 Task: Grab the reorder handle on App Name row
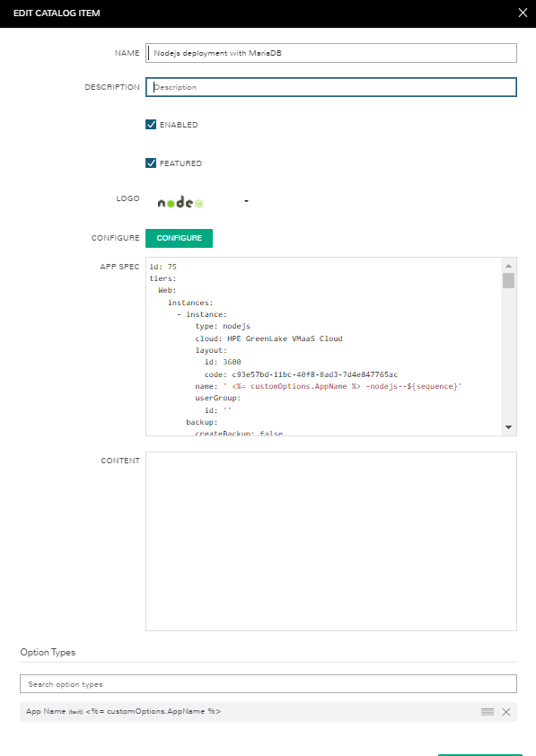[488, 712]
